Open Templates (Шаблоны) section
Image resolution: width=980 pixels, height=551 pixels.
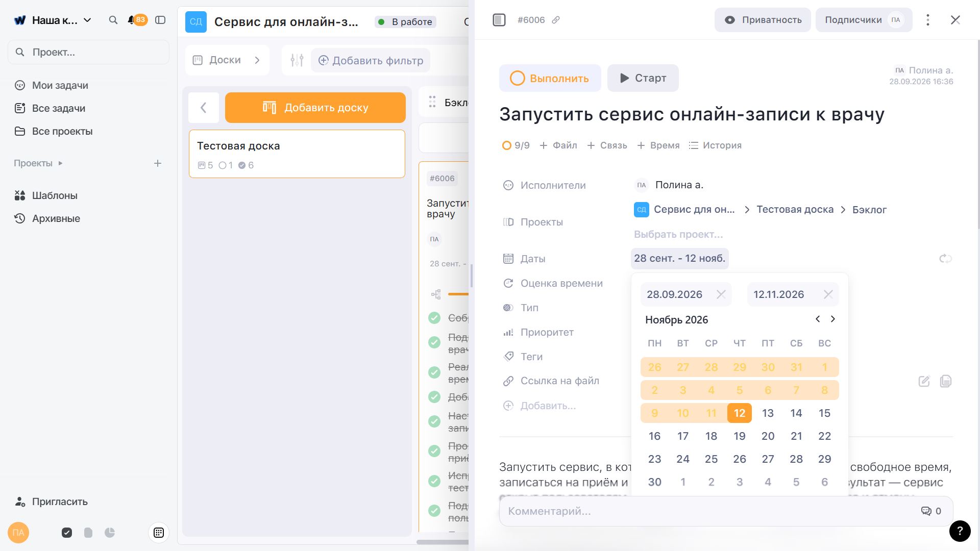[54, 195]
